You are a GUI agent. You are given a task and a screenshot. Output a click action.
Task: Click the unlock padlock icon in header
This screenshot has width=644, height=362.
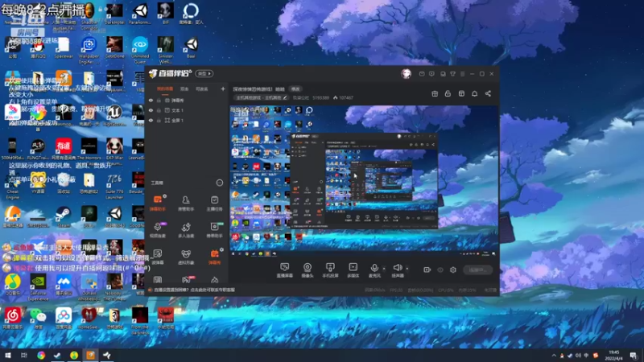click(448, 93)
